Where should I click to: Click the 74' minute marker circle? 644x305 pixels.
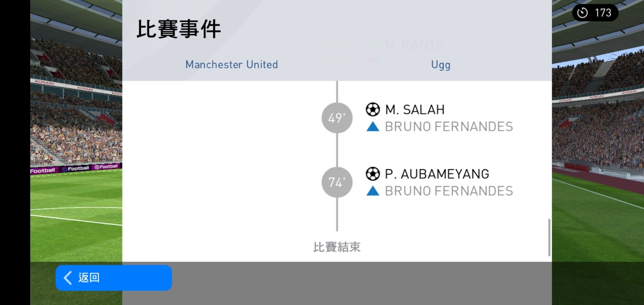pos(337,182)
